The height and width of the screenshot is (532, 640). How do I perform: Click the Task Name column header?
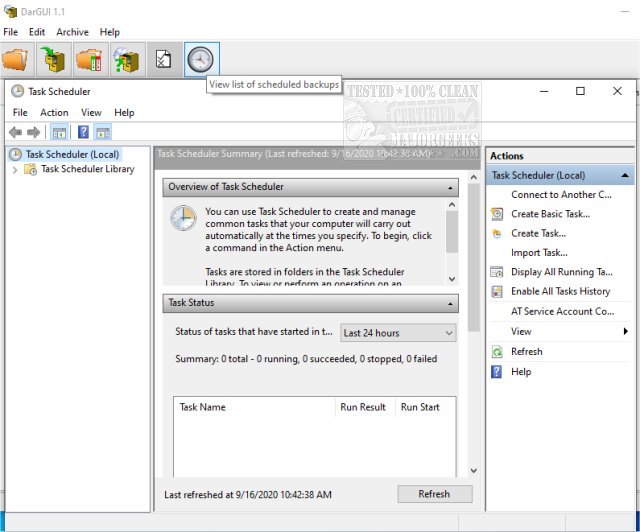(x=253, y=407)
